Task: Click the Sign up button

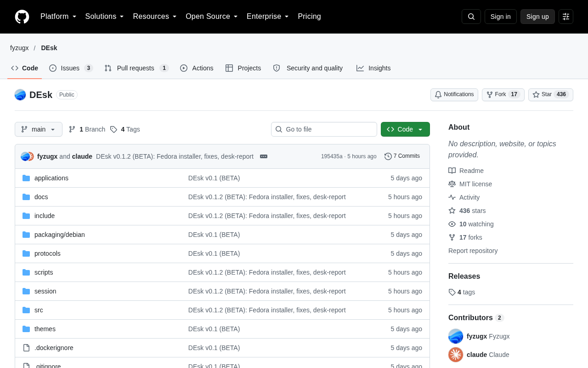Action: (537, 17)
